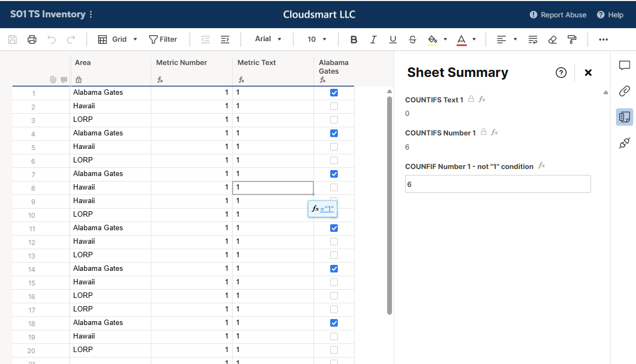636x364 pixels.
Task: Check the checkbox in row 3
Action: (334, 120)
